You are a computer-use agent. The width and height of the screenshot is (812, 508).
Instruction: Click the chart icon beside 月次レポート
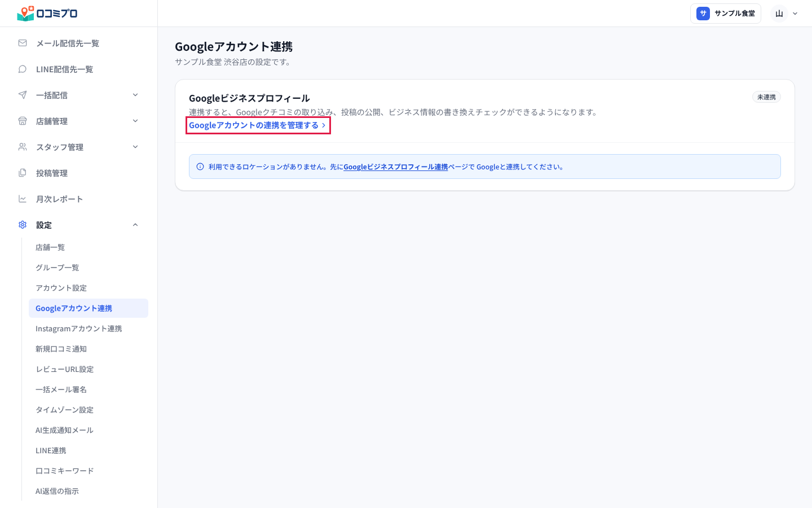23,199
